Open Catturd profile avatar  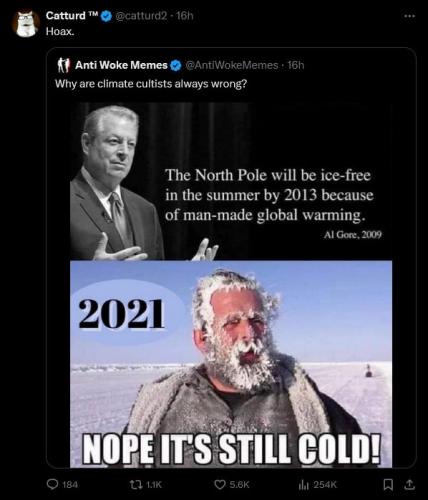(x=26, y=24)
